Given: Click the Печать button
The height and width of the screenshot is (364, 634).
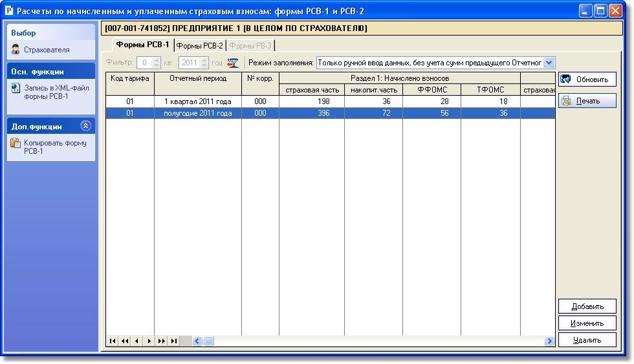Looking at the screenshot, I should 587,101.
